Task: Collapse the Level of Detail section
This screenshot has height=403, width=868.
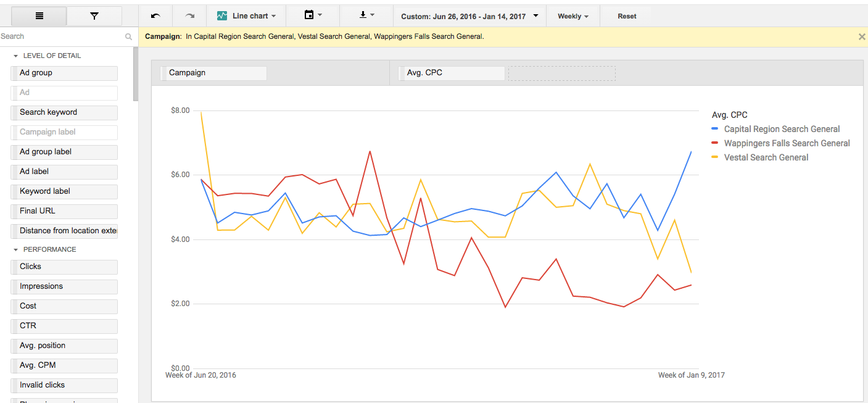Action: [x=16, y=56]
